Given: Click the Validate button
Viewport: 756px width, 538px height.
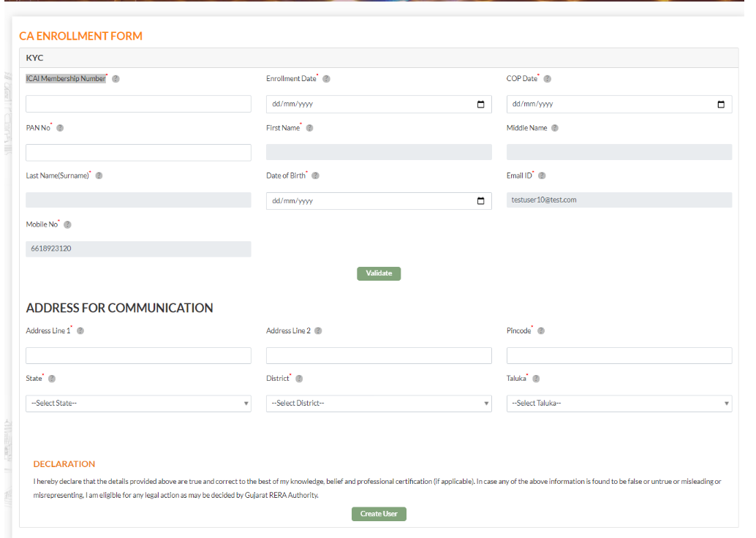Looking at the screenshot, I should tap(379, 273).
